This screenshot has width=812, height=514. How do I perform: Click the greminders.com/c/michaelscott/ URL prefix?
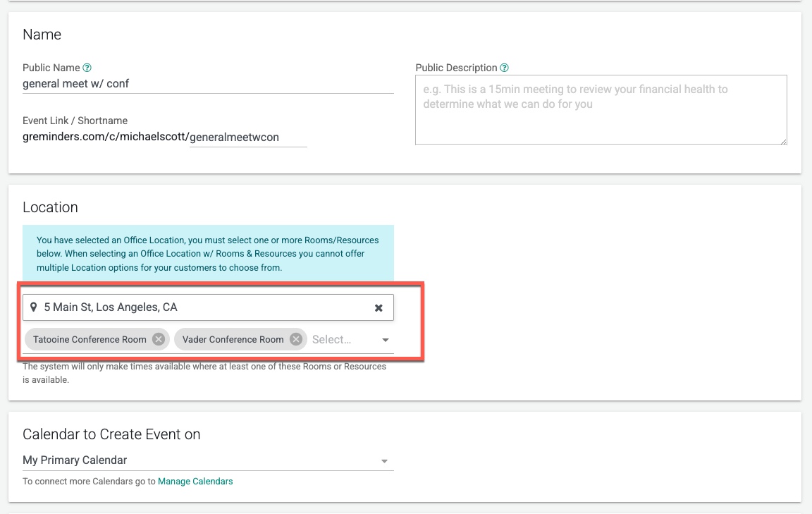tap(106, 137)
